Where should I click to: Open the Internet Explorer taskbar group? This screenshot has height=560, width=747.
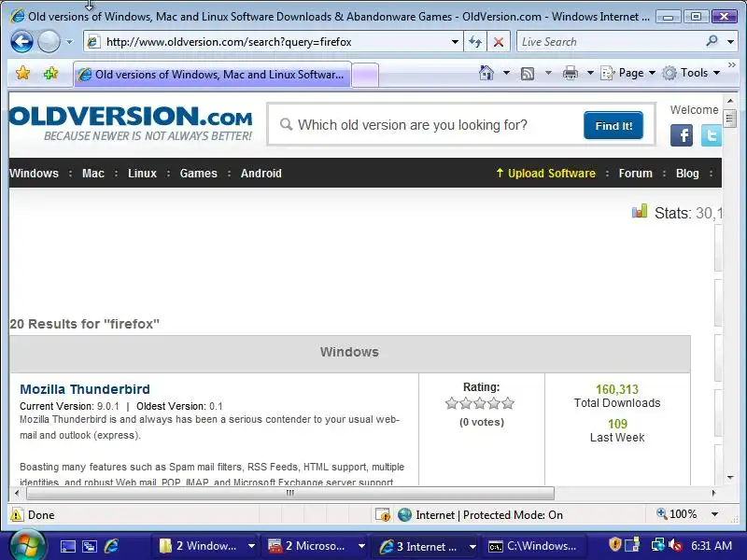point(426,546)
